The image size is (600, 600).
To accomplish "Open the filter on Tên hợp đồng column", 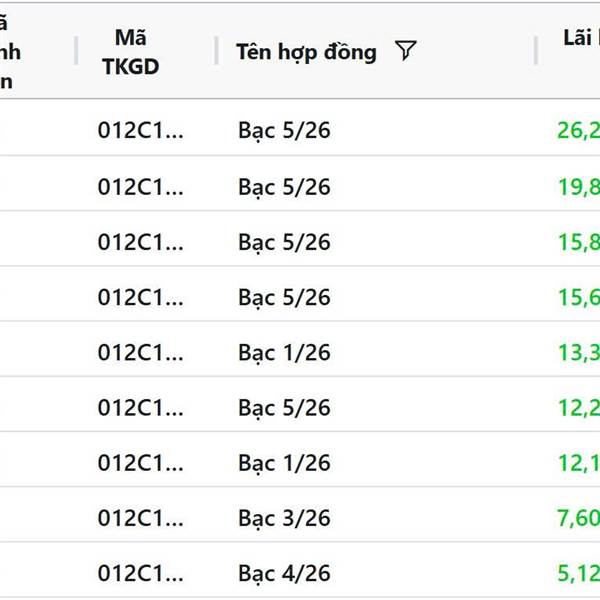I will (x=405, y=52).
